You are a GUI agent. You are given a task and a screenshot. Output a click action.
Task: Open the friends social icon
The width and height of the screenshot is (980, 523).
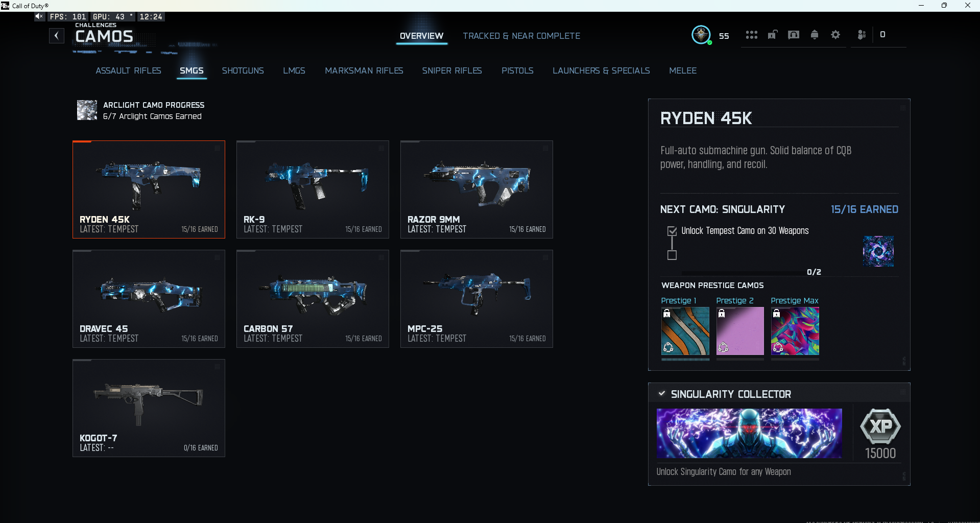point(862,35)
